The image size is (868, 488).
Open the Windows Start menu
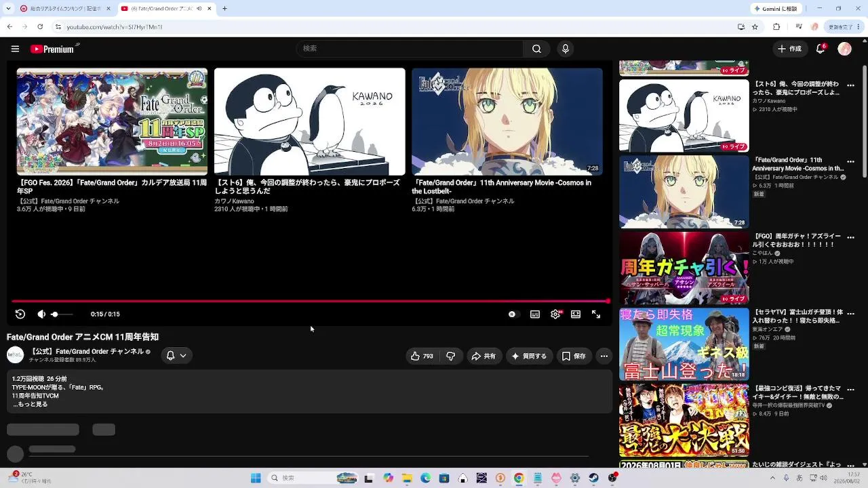256,478
